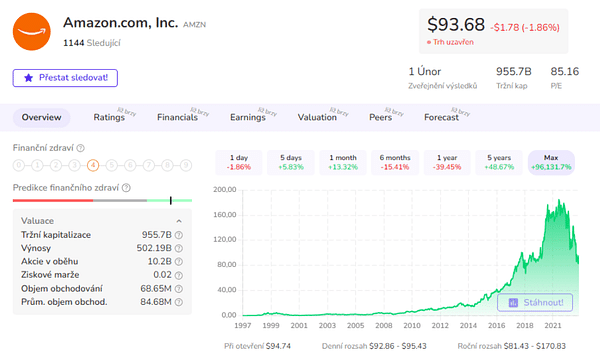
Task: Click info icon for Objem obchodování
Action: point(179,289)
